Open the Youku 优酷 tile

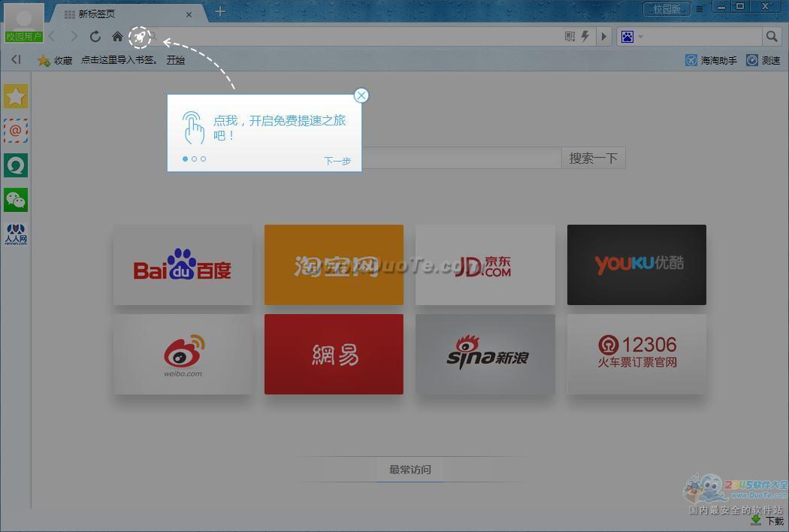[x=636, y=264]
